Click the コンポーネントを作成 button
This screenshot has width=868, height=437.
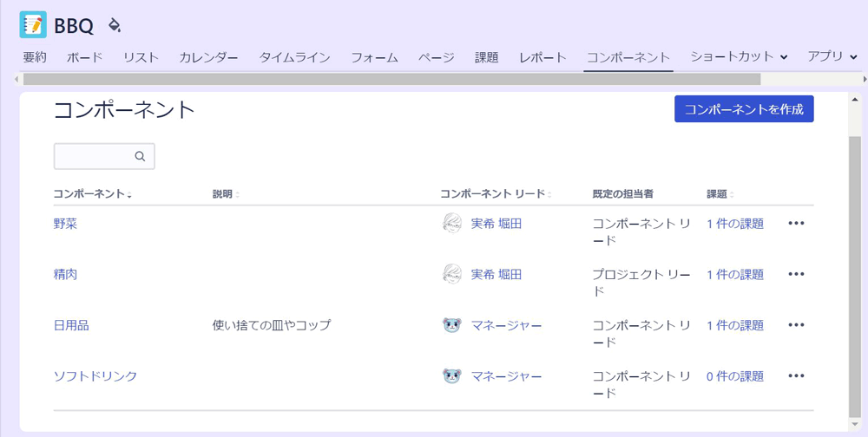coord(744,109)
